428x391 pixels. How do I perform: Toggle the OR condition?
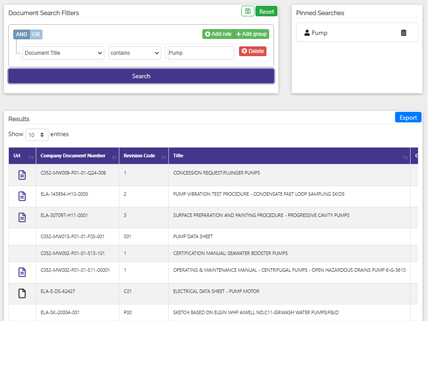36,34
